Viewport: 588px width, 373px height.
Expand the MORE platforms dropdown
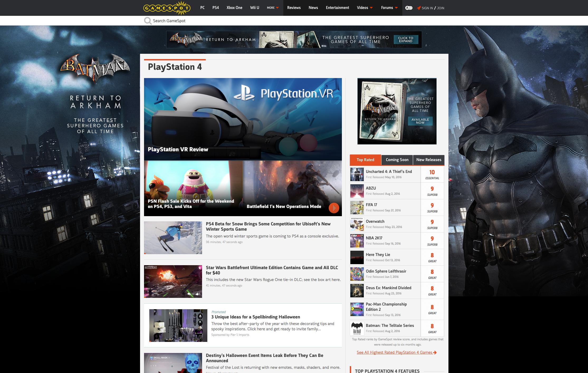point(273,8)
